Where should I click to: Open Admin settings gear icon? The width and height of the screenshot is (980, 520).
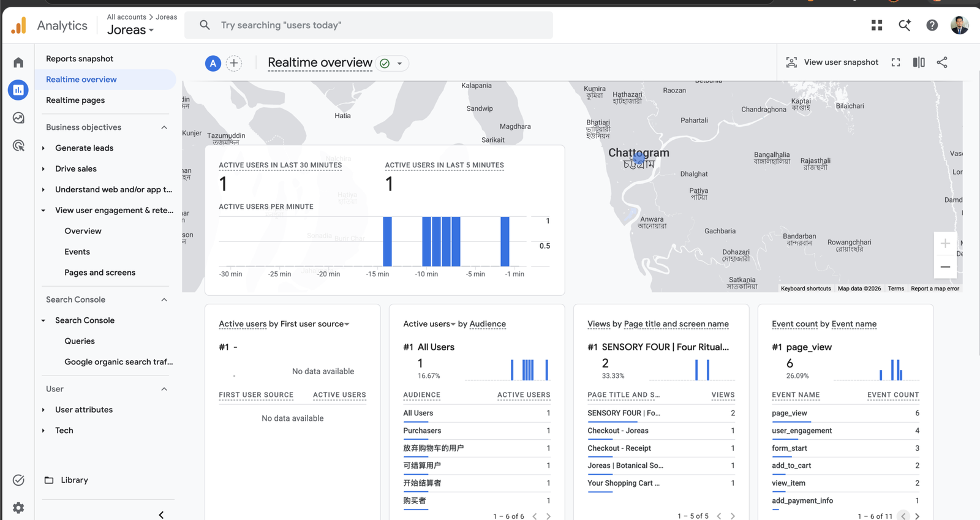tap(18, 508)
